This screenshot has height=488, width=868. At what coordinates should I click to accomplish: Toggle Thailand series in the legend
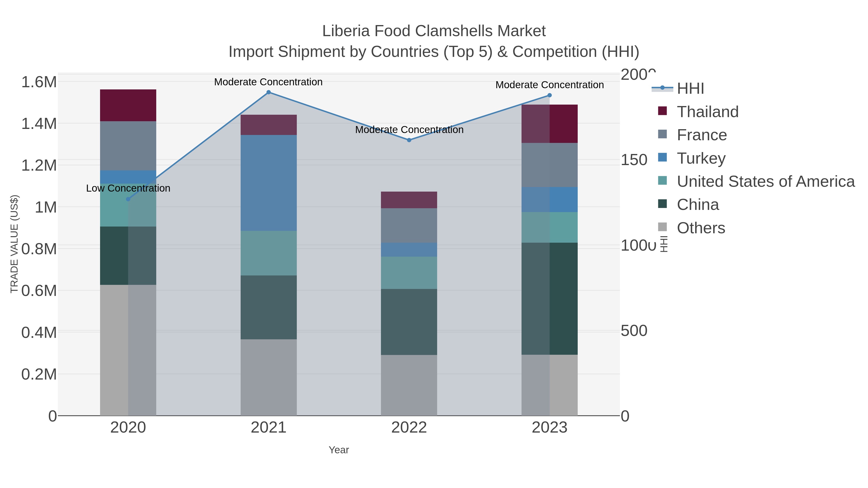tap(698, 112)
